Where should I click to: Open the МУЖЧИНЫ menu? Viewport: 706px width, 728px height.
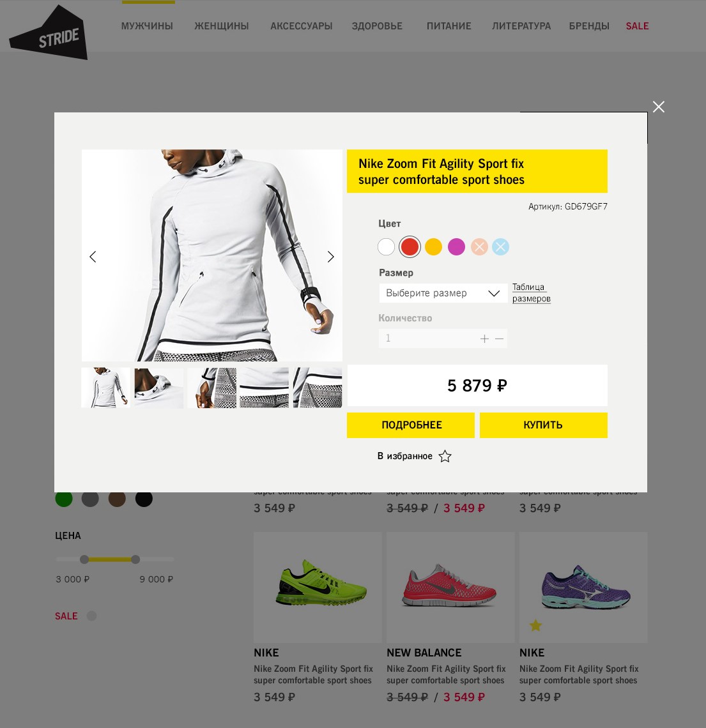147,26
